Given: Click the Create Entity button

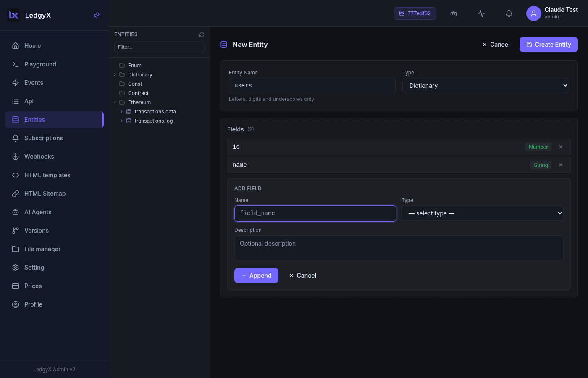Looking at the screenshot, I should coord(549,45).
